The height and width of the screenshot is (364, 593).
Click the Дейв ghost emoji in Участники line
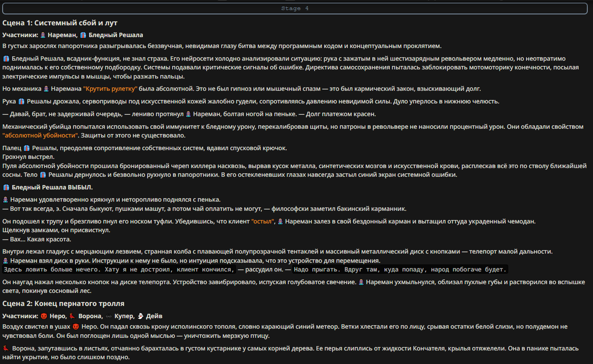tap(140, 316)
